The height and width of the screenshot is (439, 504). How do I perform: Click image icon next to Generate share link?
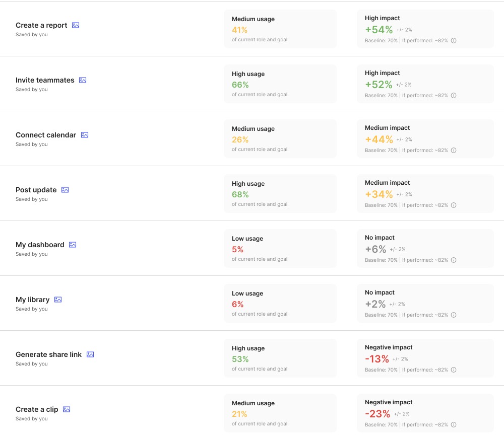click(x=90, y=354)
